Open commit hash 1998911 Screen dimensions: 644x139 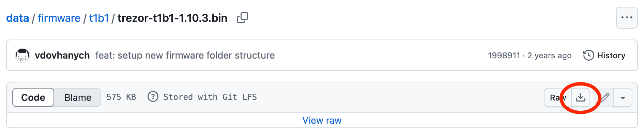click(504, 55)
